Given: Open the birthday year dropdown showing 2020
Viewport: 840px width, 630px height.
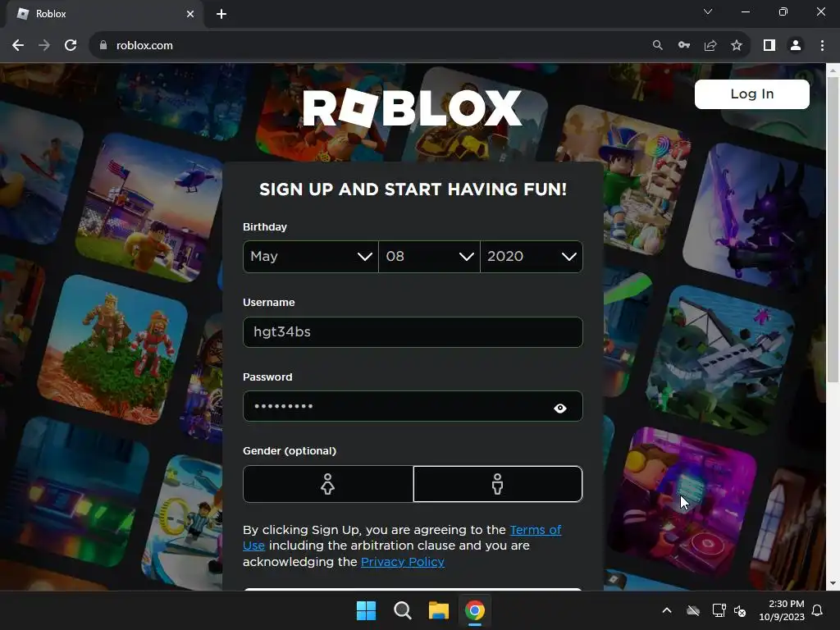Looking at the screenshot, I should (532, 257).
